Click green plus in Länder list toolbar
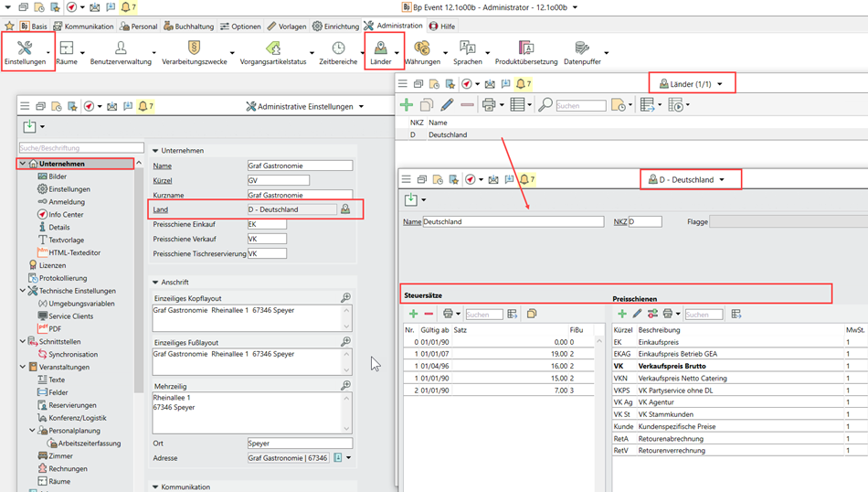 407,105
